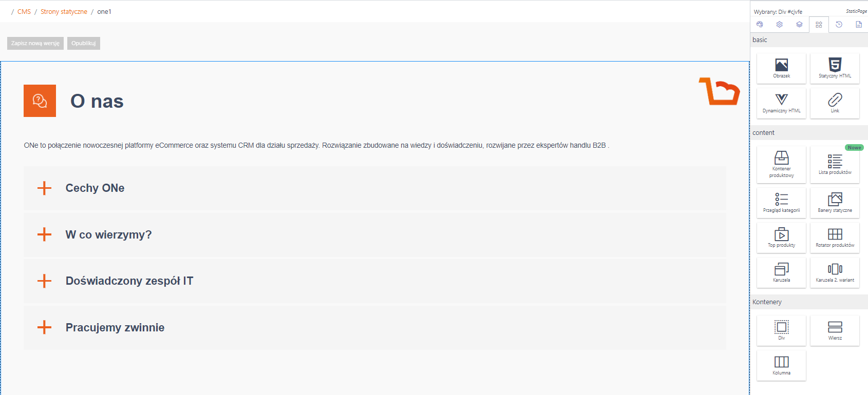
Task: Select the Rotator produktów block
Action: [x=835, y=238]
